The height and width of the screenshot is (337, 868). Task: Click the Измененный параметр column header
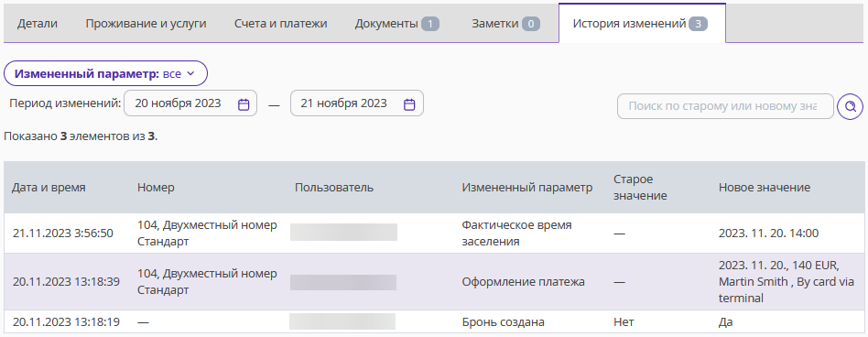tap(527, 188)
